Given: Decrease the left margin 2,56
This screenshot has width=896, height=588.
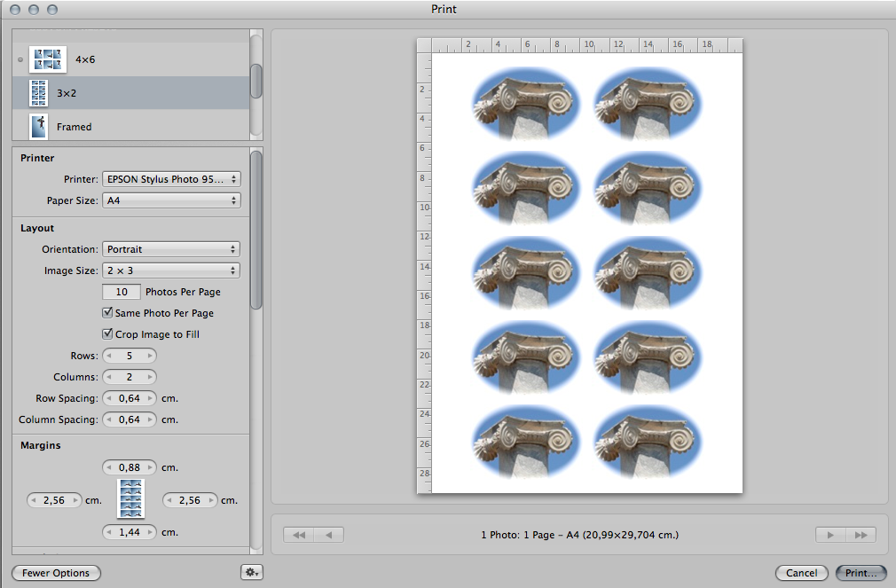Looking at the screenshot, I should point(34,500).
